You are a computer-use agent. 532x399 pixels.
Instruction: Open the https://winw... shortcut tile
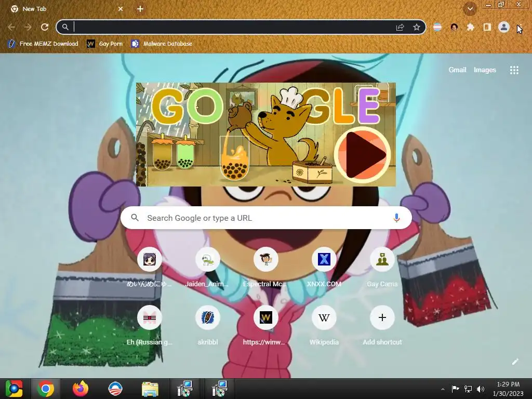265,325
